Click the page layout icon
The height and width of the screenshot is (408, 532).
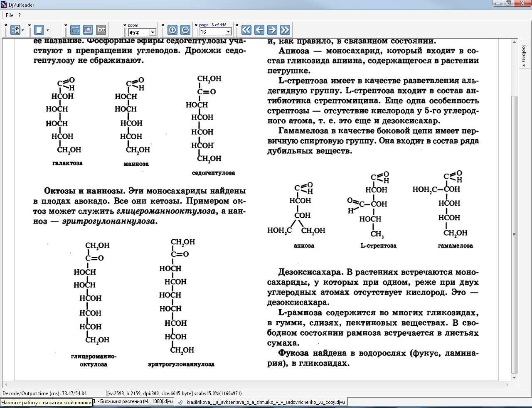pos(39,30)
